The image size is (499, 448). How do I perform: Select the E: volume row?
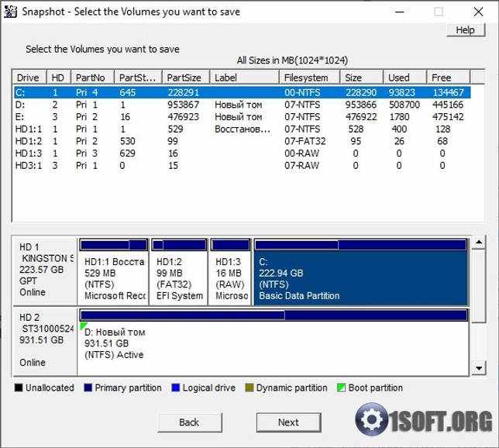point(243,117)
